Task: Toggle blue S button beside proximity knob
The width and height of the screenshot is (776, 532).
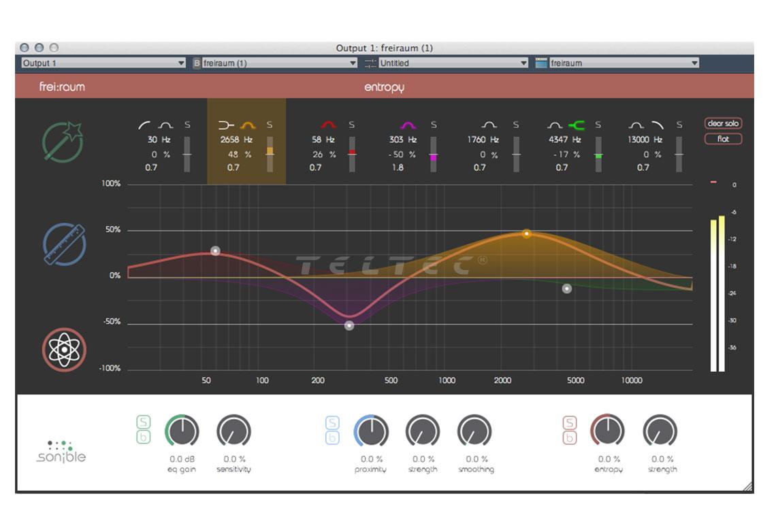Action: coord(333,422)
